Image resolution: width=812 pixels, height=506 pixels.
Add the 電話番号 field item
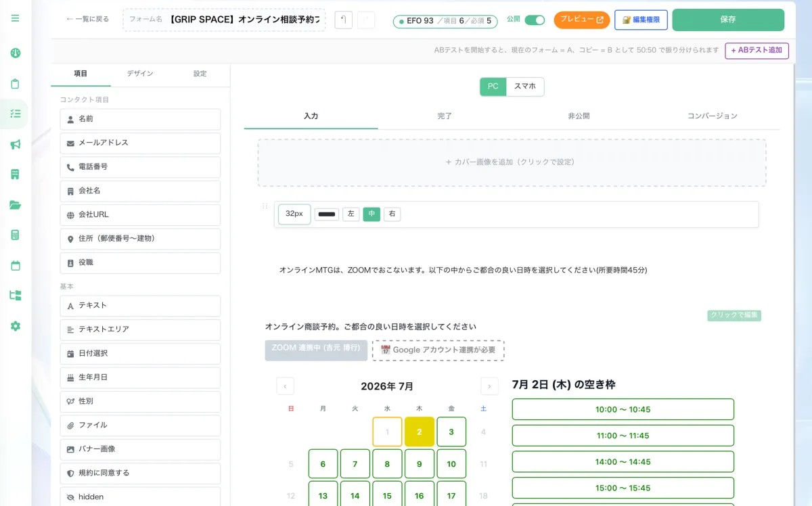[140, 167]
